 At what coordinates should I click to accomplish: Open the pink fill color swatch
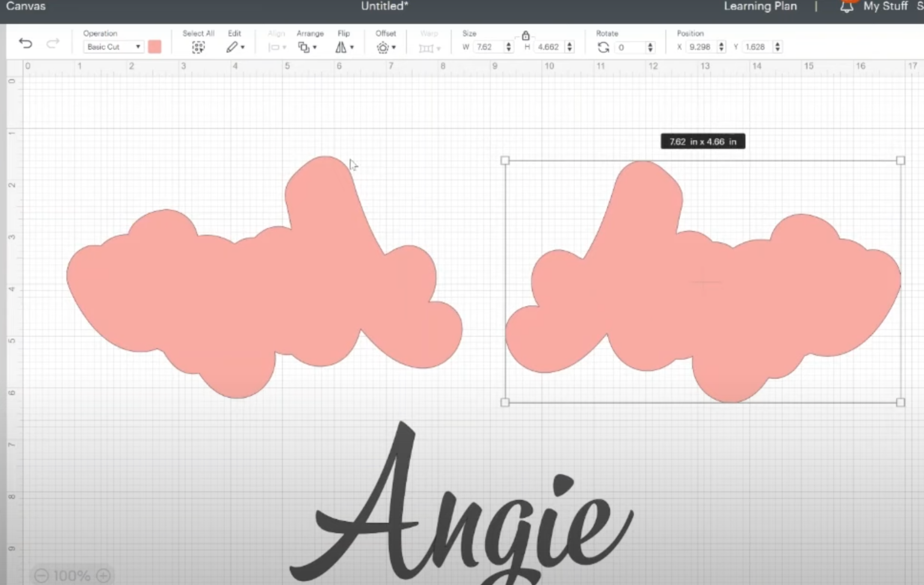point(155,47)
